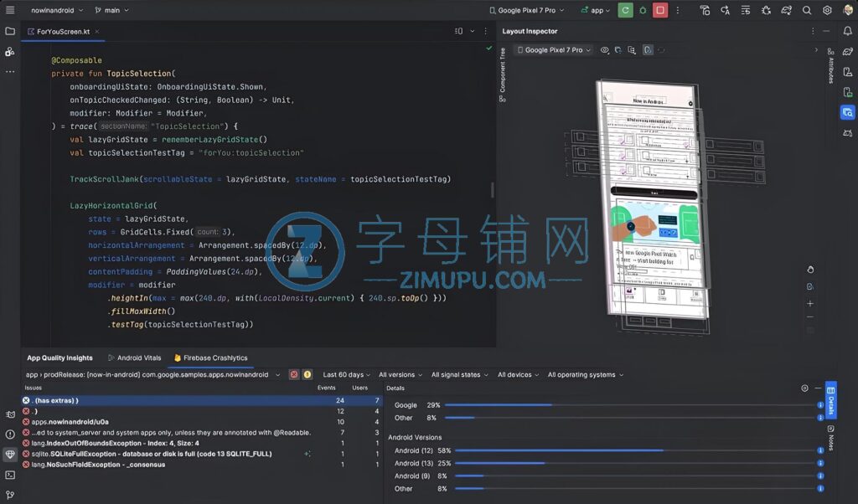Open project dropdown nowinandroid

pos(57,10)
